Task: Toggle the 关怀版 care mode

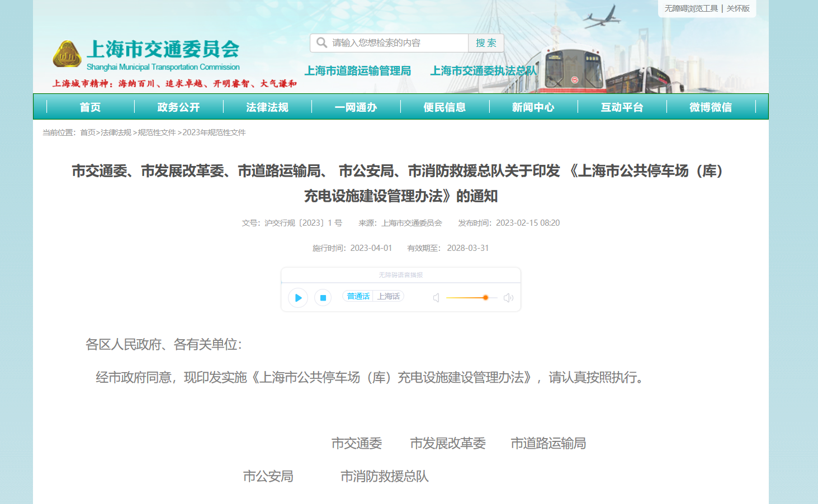Action: (738, 8)
